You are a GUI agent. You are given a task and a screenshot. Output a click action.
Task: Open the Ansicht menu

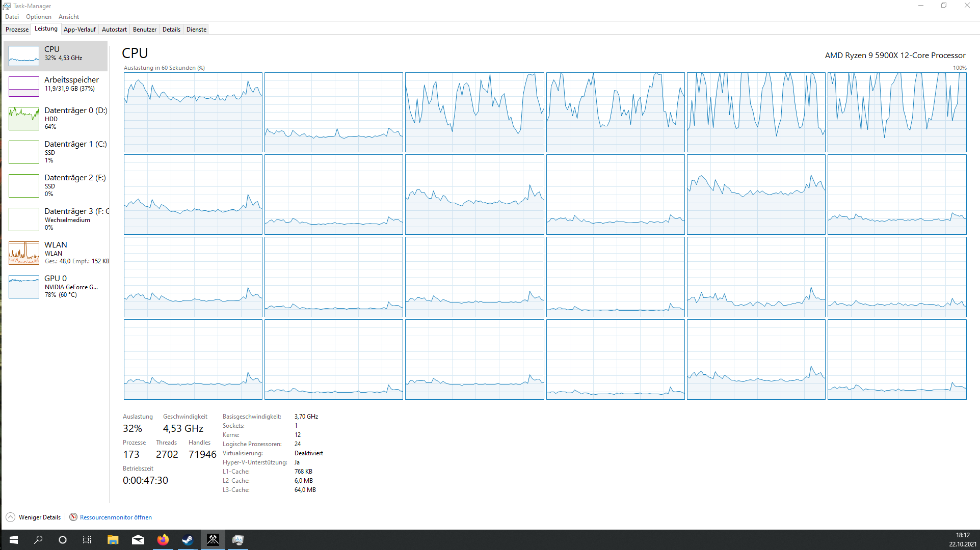point(69,17)
